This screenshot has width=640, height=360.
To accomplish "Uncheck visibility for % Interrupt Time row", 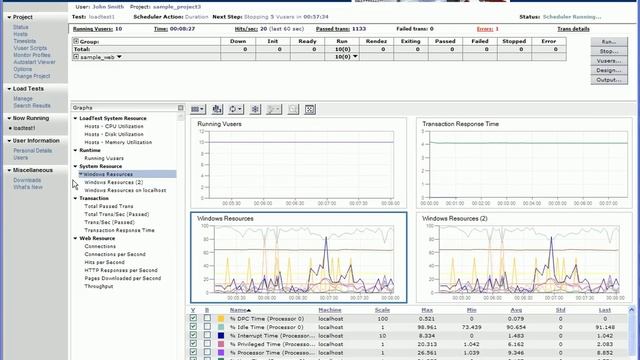I will coord(193,335).
